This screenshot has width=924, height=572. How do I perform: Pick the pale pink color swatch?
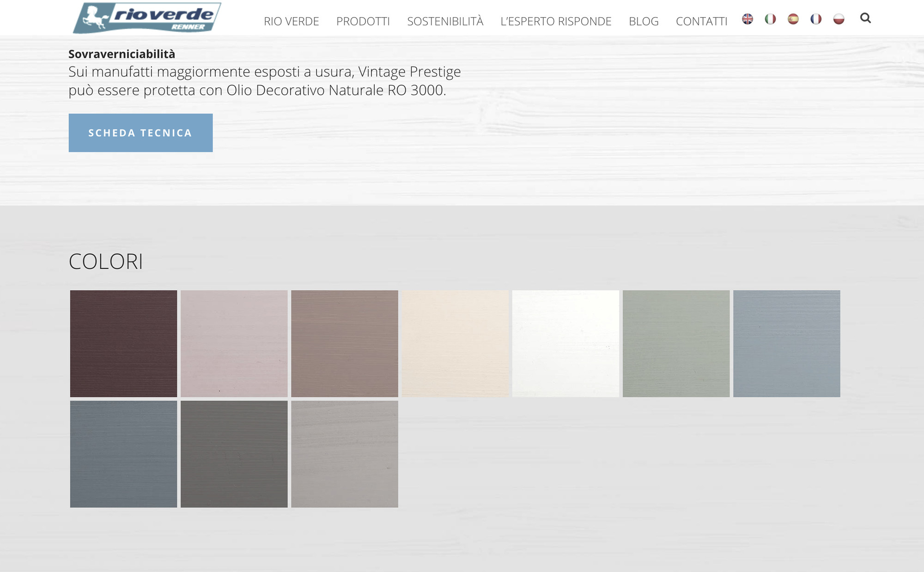234,343
